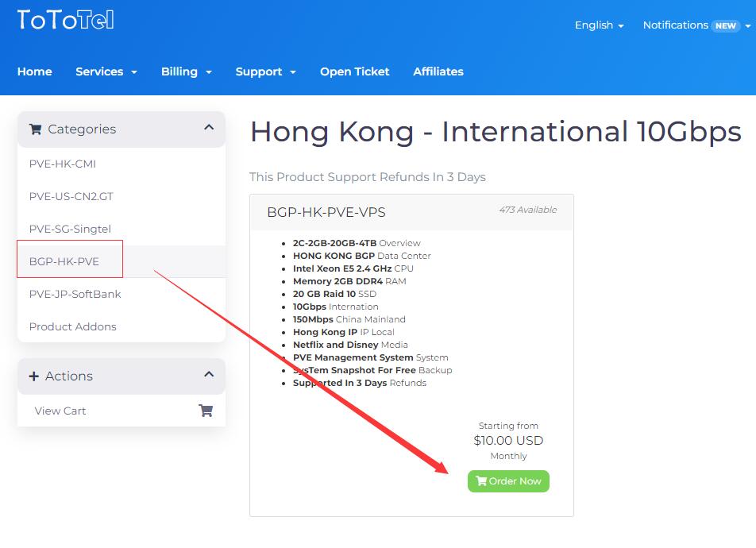756x548 pixels.
Task: Click the NEW badge beside Notifications
Action: click(x=726, y=25)
